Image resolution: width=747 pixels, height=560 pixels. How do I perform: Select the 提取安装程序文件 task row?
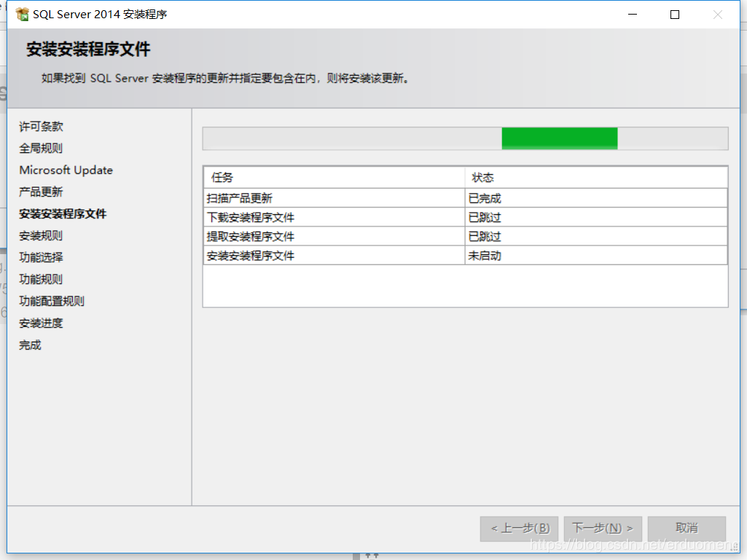click(x=466, y=236)
